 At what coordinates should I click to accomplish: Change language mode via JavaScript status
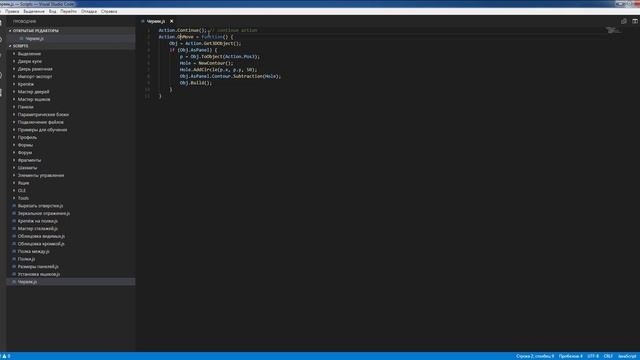tap(627, 356)
